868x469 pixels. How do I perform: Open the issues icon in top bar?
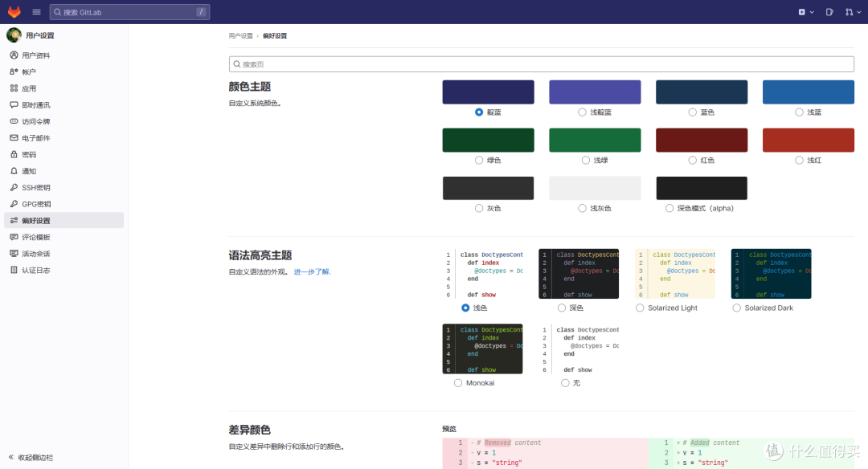point(829,11)
